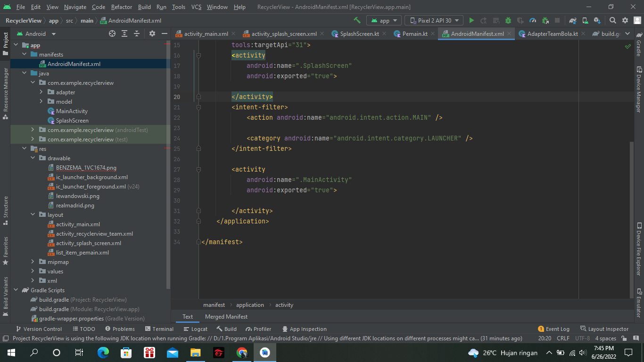Click the Search Everywhere magnifier icon

coord(613,21)
